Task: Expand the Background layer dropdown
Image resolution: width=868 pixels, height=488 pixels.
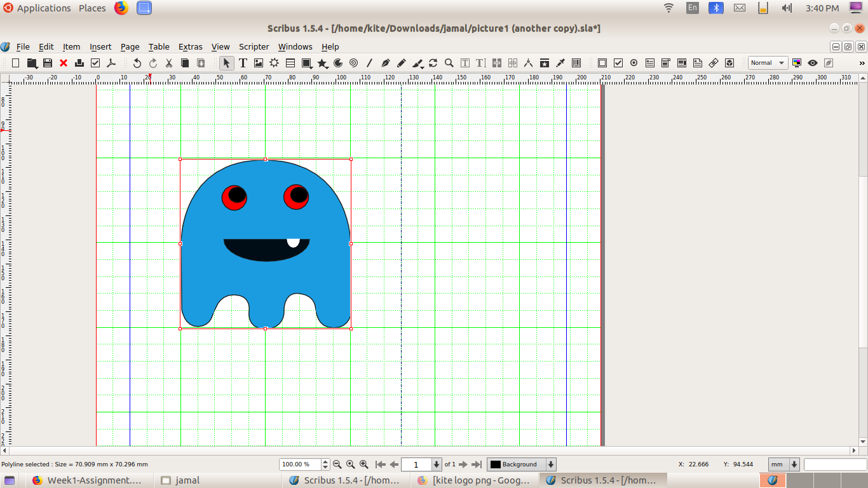Action: pyautogui.click(x=551, y=464)
